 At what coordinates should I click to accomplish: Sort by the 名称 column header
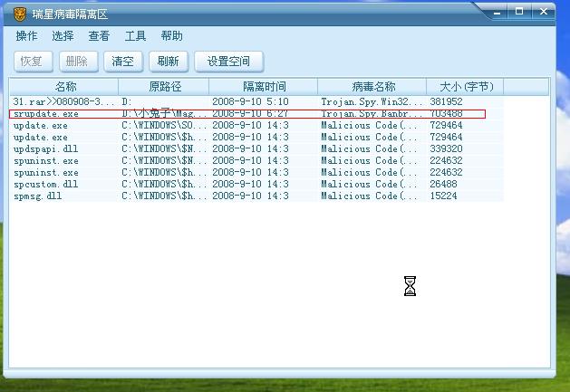point(64,87)
